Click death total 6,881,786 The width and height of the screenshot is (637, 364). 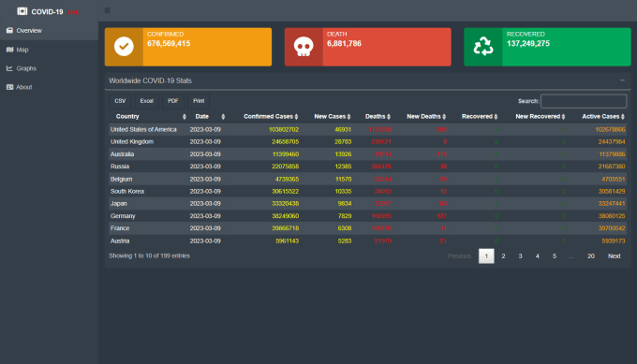[x=344, y=43]
